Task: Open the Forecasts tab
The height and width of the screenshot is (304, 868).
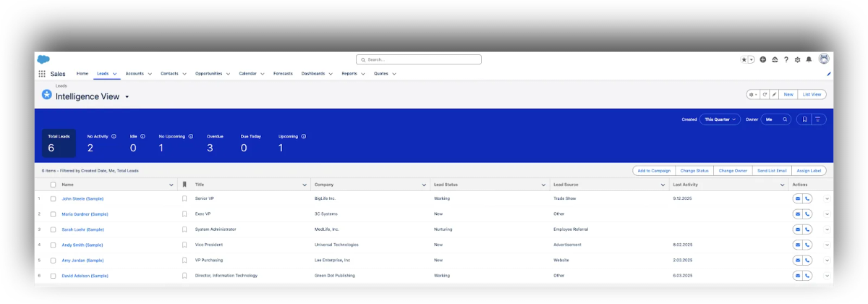Action: coord(284,73)
